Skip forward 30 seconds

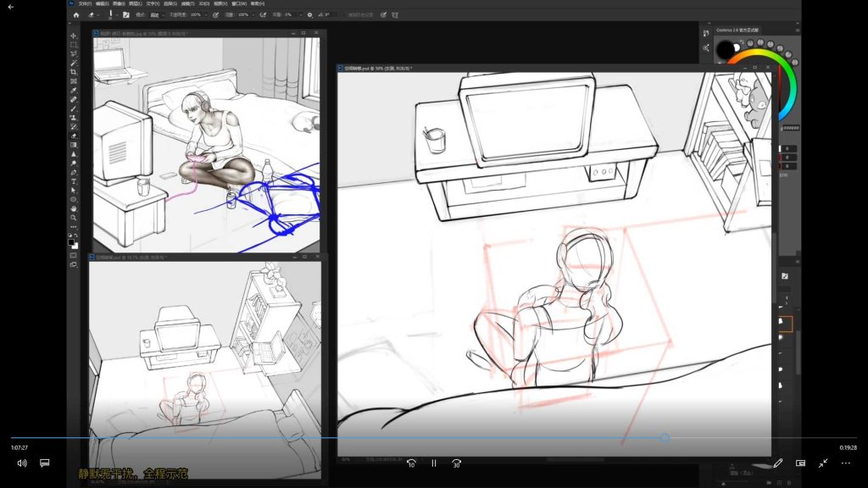click(x=456, y=463)
